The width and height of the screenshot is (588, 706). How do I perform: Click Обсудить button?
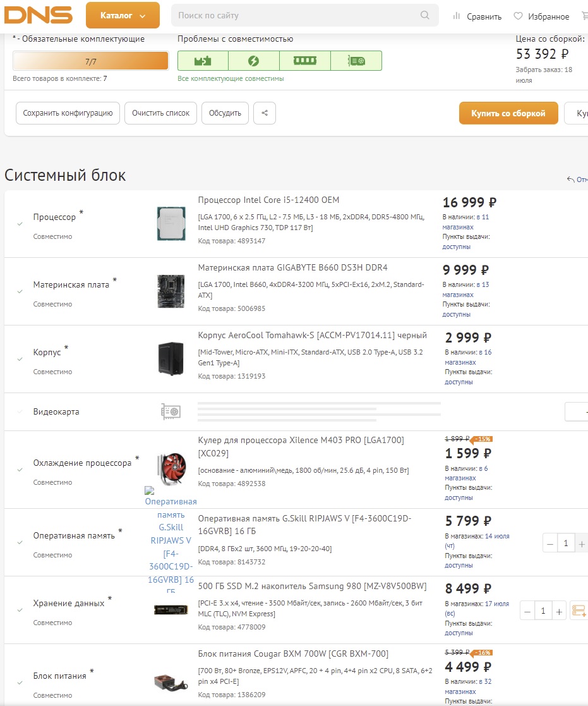pos(225,113)
